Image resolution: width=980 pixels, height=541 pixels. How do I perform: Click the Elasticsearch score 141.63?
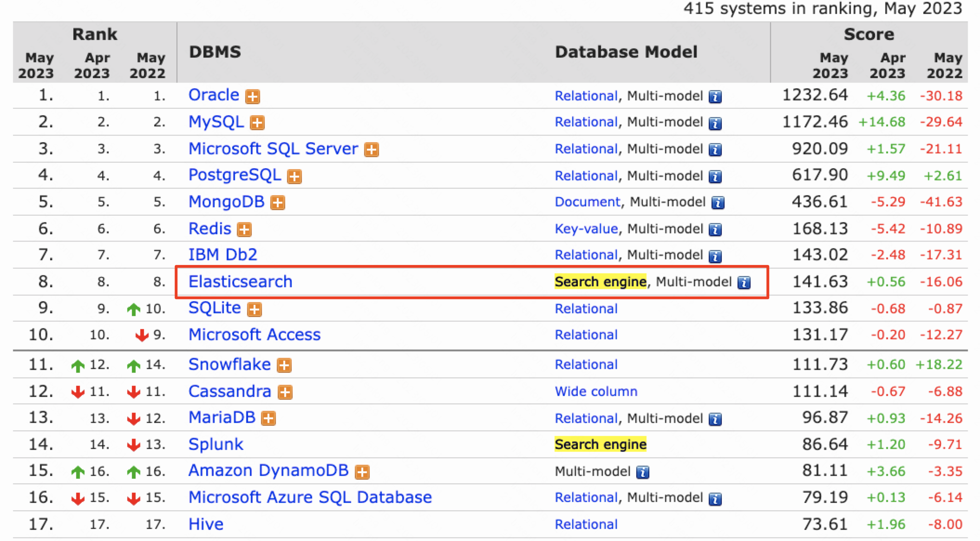coord(820,282)
